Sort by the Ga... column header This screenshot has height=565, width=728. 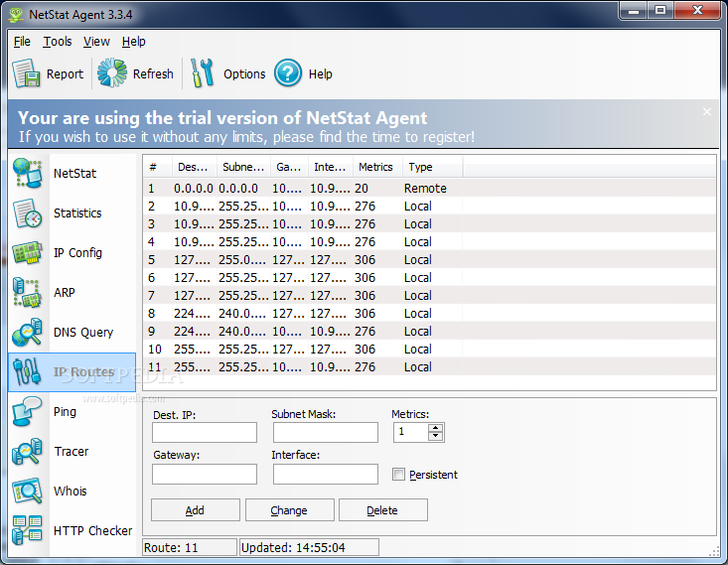(289, 167)
